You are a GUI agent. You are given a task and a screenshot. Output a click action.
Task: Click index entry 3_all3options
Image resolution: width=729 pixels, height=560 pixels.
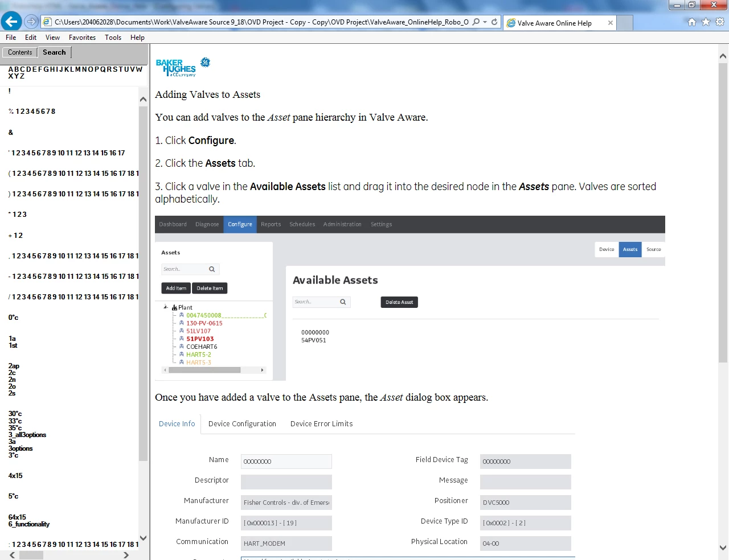pyautogui.click(x=27, y=435)
